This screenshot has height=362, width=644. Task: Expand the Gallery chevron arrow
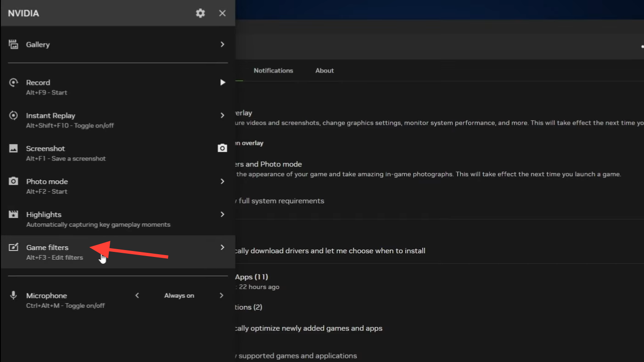pos(222,45)
